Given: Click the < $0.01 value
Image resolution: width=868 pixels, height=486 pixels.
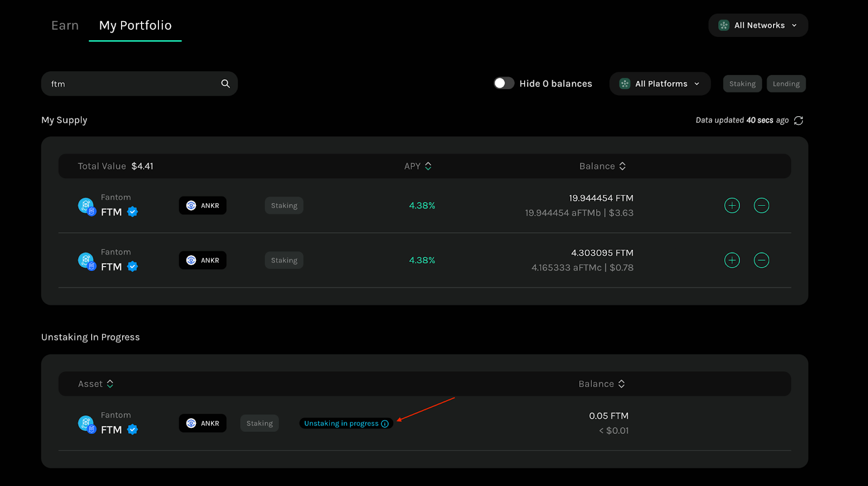Looking at the screenshot, I should pos(614,431).
